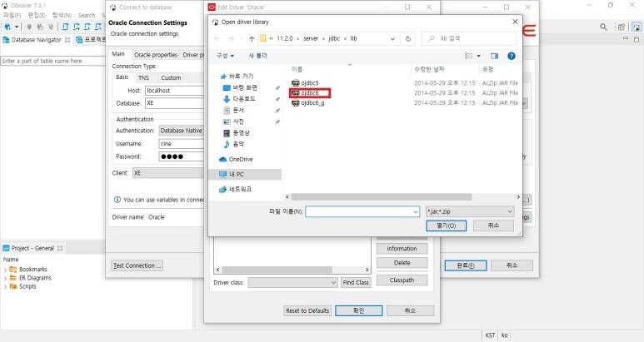The width and height of the screenshot is (644, 342).
Task: Click 취소 in the Open driver library dialog
Action: 493,226
